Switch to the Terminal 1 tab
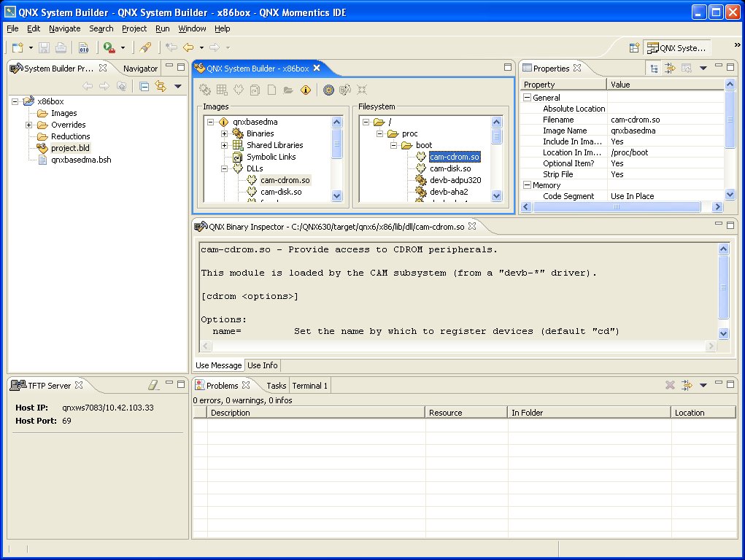Viewport: 745px width, 560px height. 309,386
